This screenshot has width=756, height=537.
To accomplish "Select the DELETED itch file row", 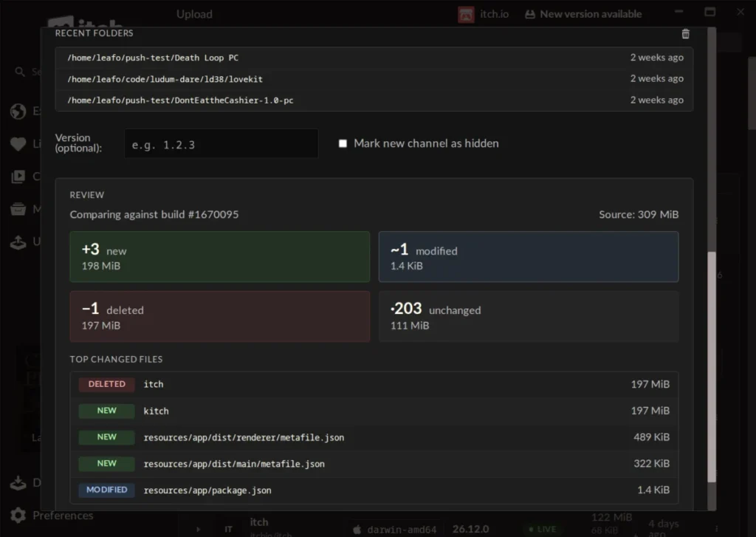I will coord(374,385).
